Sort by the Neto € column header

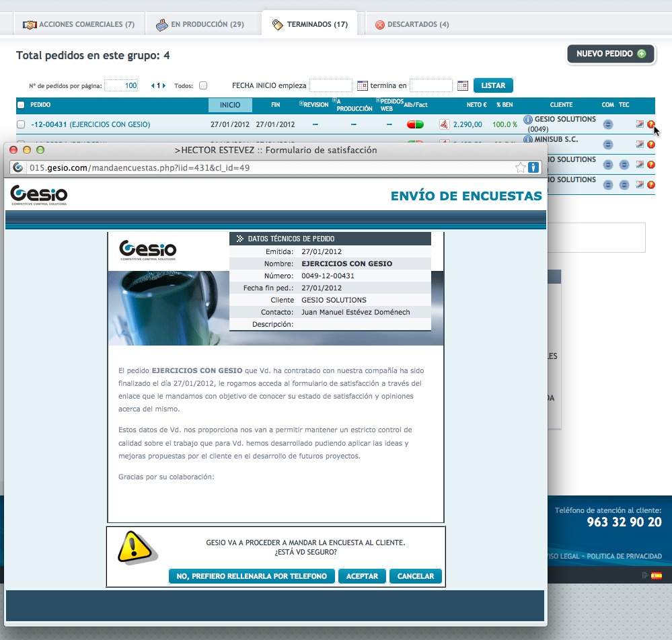(476, 105)
